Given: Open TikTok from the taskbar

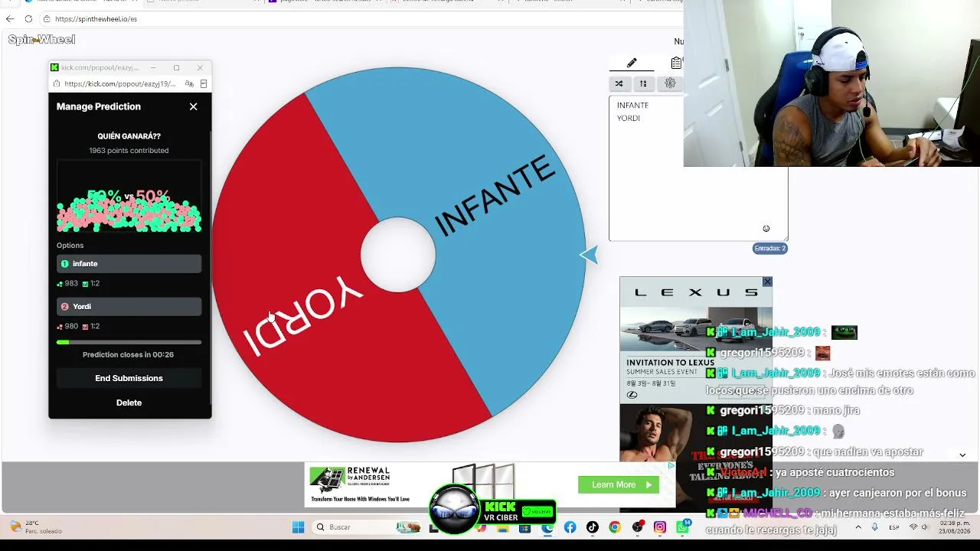Looking at the screenshot, I should point(592,527).
